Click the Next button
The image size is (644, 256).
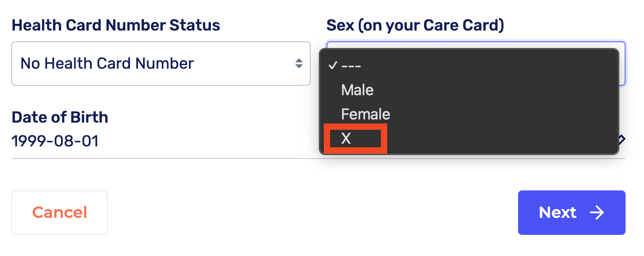[571, 212]
